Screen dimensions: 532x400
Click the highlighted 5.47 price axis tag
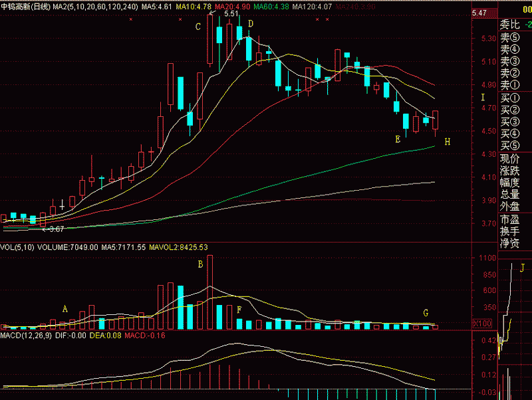point(479,13)
